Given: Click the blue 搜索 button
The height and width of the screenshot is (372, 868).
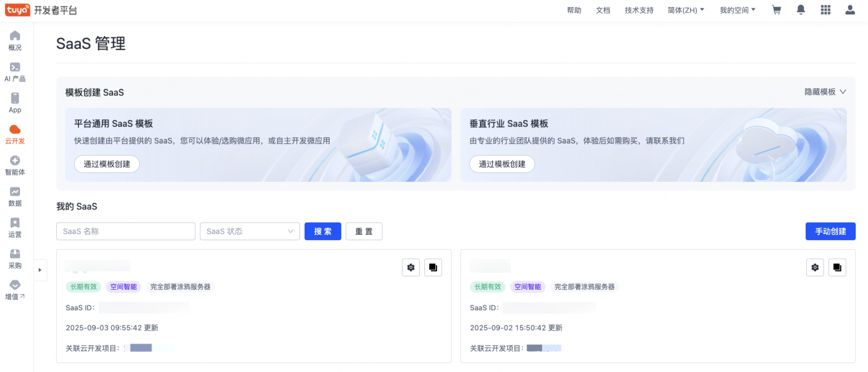Looking at the screenshot, I should [322, 231].
